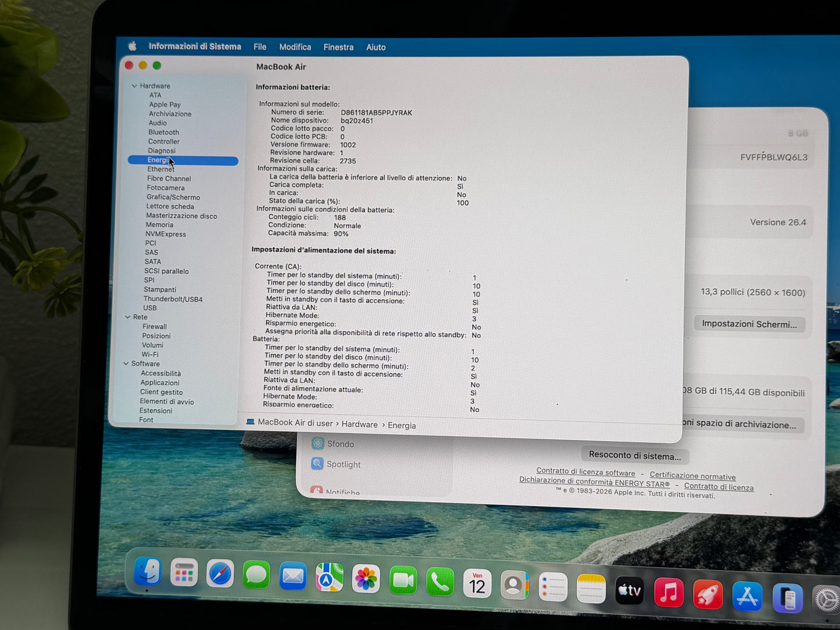The height and width of the screenshot is (630, 840).
Task: Open Finder from the Dock
Action: [147, 571]
